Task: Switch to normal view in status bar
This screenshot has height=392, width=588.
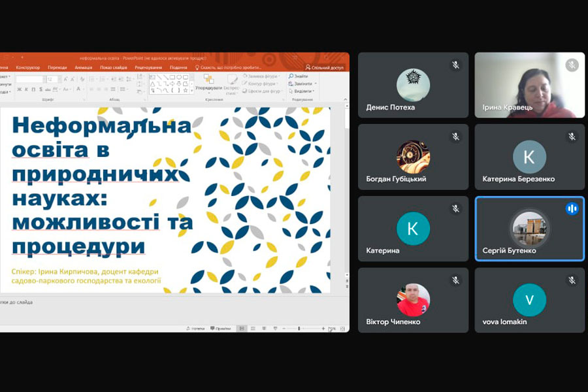Action: click(x=242, y=329)
